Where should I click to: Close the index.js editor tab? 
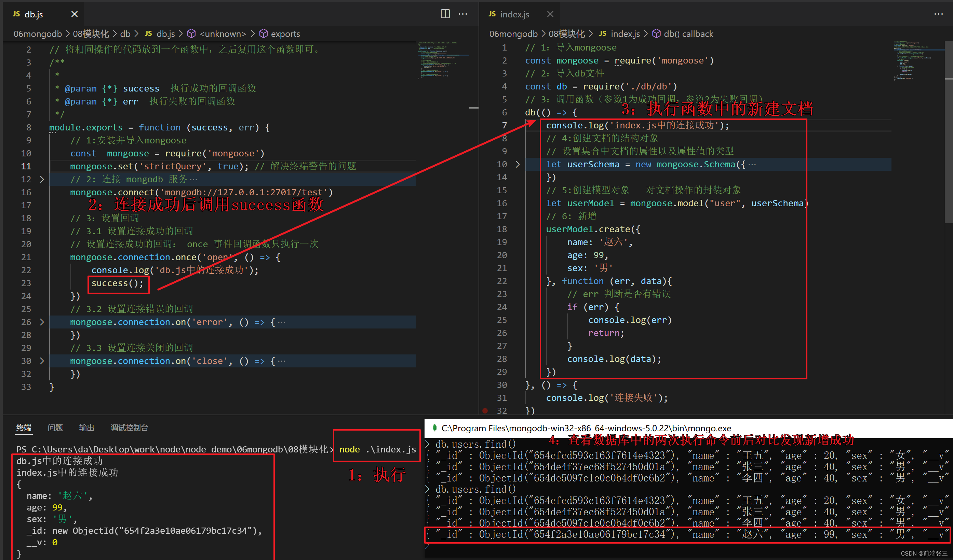(550, 14)
